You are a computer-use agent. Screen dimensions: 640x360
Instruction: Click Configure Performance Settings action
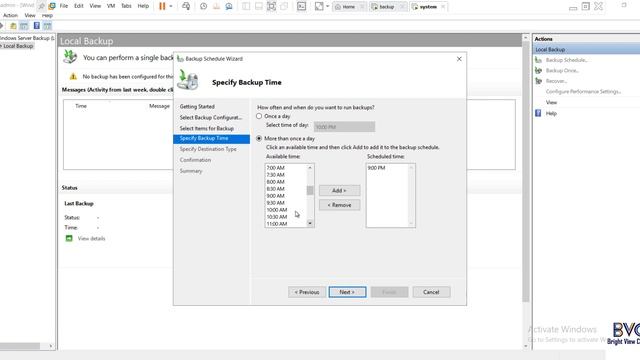pos(583,91)
